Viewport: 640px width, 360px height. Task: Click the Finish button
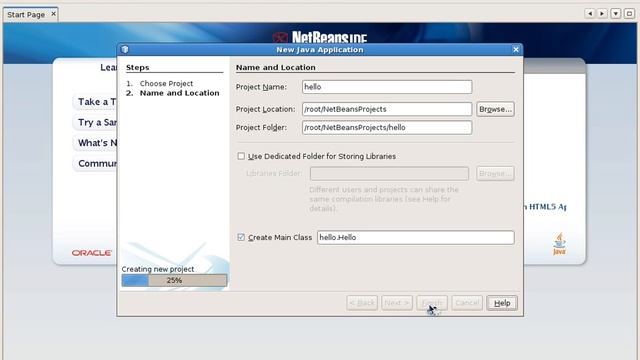tap(432, 303)
